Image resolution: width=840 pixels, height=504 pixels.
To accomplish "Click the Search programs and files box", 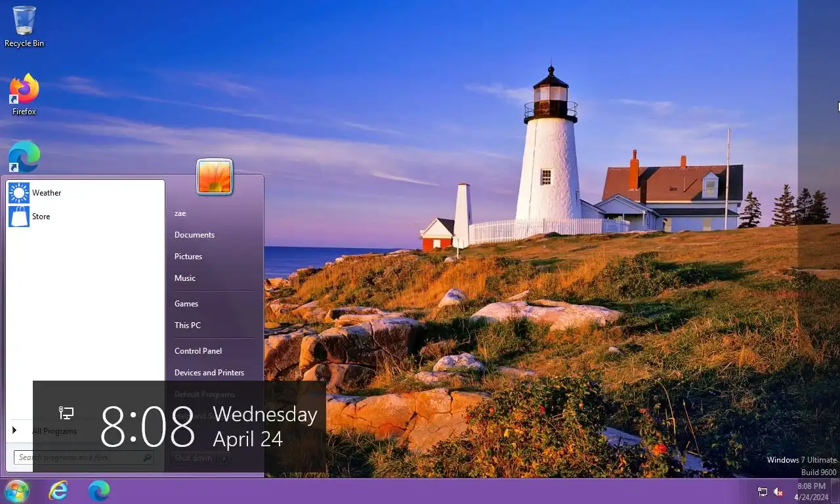I will 84,457.
